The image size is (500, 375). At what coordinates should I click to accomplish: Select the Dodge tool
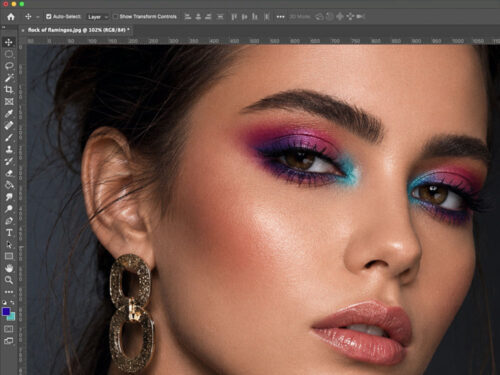pyautogui.click(x=9, y=209)
